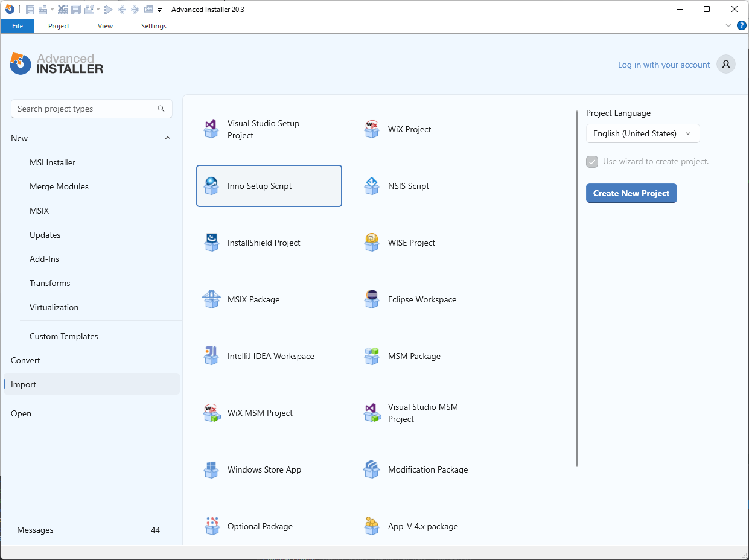Image resolution: width=749 pixels, height=560 pixels.
Task: Switch to the View menu tab
Action: click(105, 26)
